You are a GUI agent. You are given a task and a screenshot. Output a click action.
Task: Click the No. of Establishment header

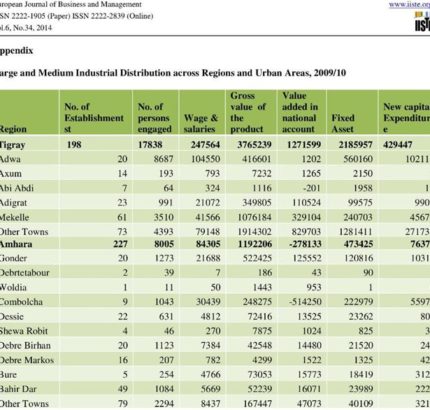point(94,118)
